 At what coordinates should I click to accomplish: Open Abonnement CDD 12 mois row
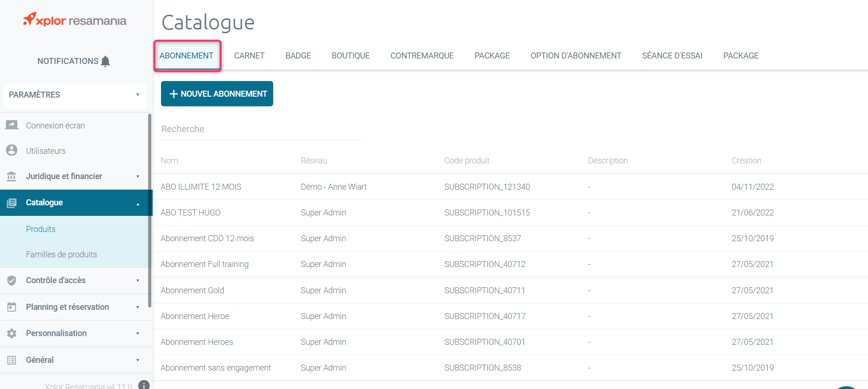pos(511,238)
